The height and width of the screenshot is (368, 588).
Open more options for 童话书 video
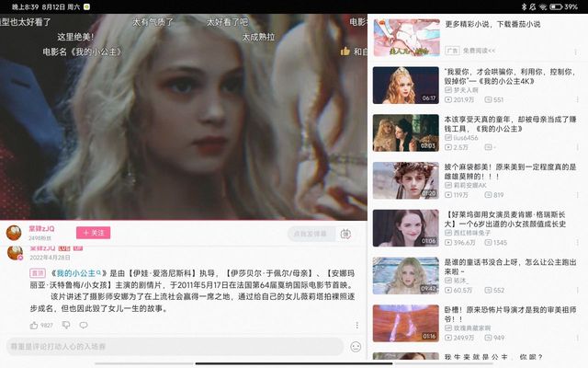coord(577,291)
